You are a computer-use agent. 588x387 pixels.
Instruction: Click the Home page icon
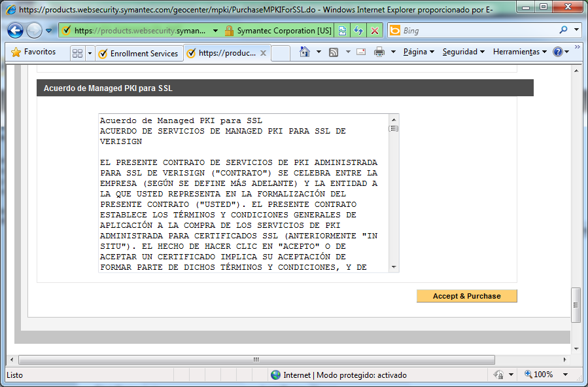pos(304,52)
